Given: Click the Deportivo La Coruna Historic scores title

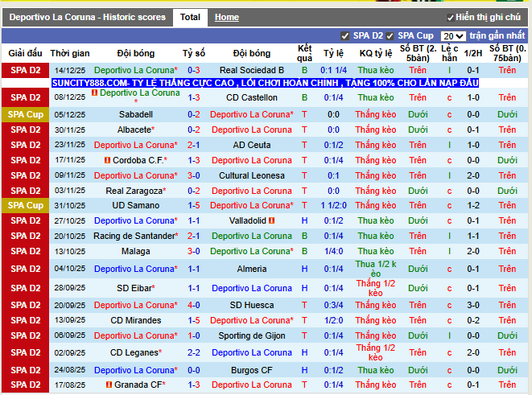Looking at the screenshot, I should [88, 17].
